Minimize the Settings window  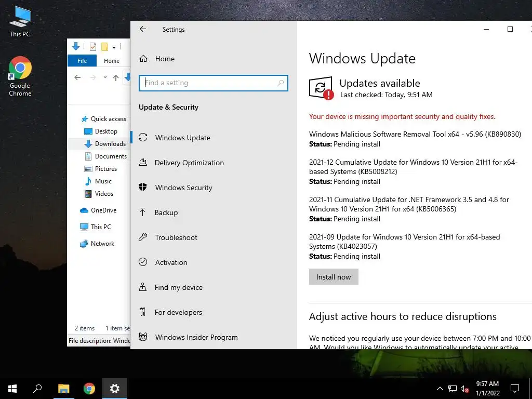pyautogui.click(x=486, y=29)
